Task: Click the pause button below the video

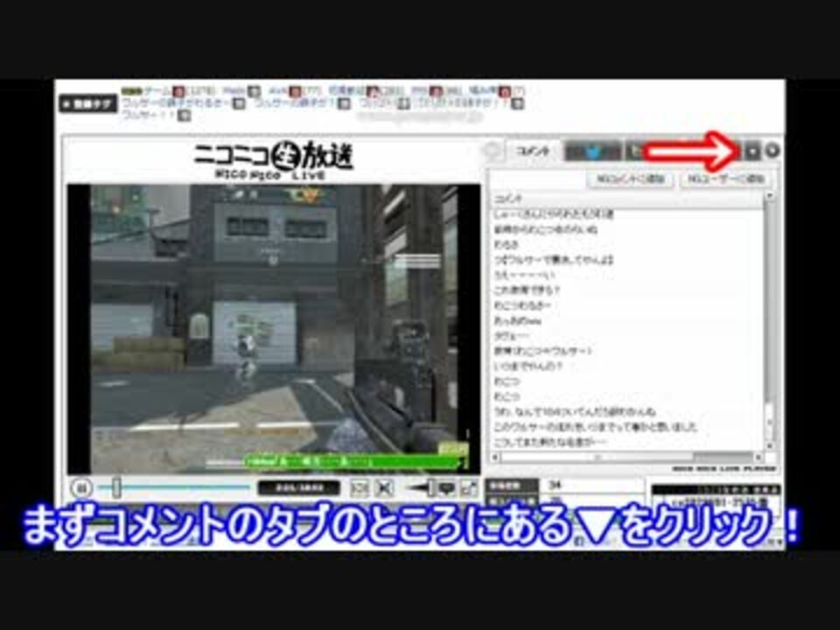Action: [x=81, y=488]
